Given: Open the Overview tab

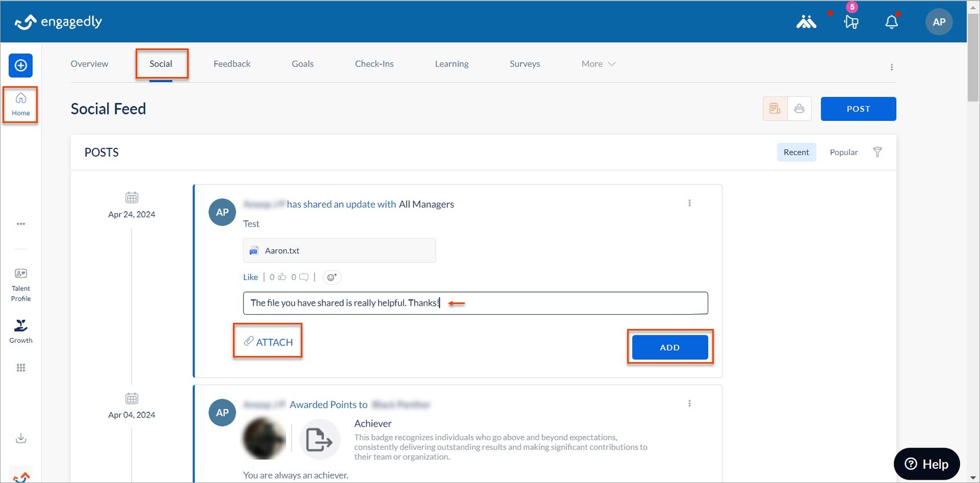Looking at the screenshot, I should [x=89, y=64].
